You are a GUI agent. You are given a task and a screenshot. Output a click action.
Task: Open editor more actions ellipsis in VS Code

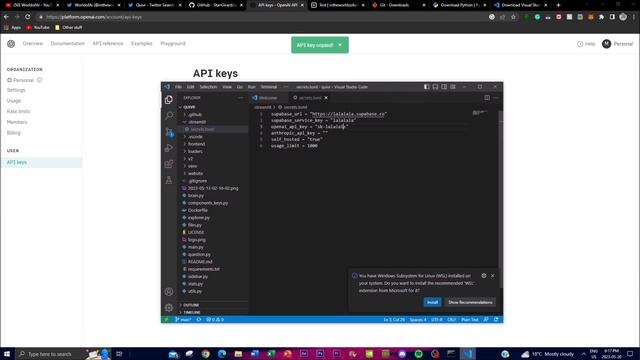tap(496, 98)
